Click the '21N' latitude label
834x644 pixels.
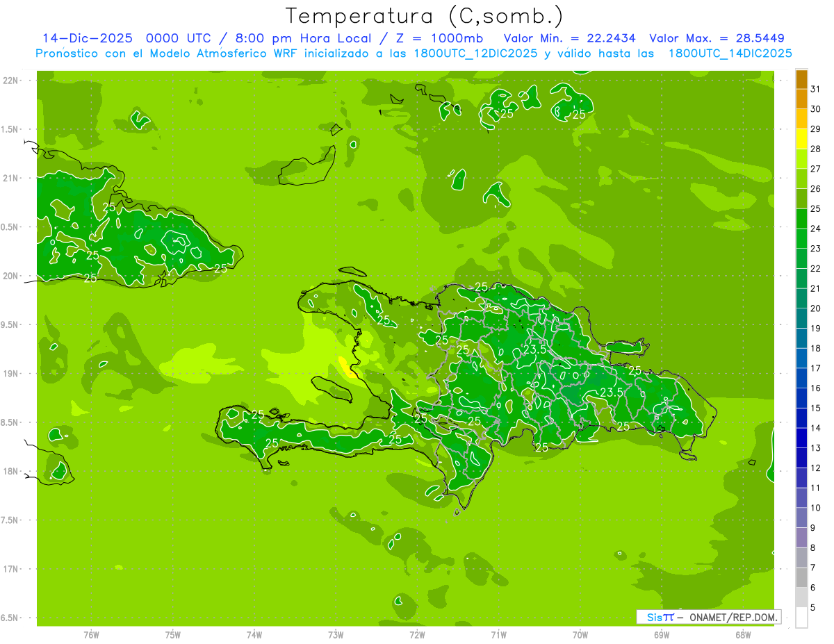pyautogui.click(x=11, y=179)
